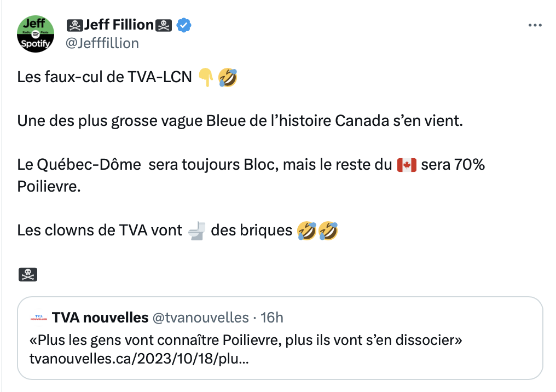Image resolution: width=556 pixels, height=392 pixels.
Task: Click the pointing-down hand emoji
Action: click(x=206, y=77)
